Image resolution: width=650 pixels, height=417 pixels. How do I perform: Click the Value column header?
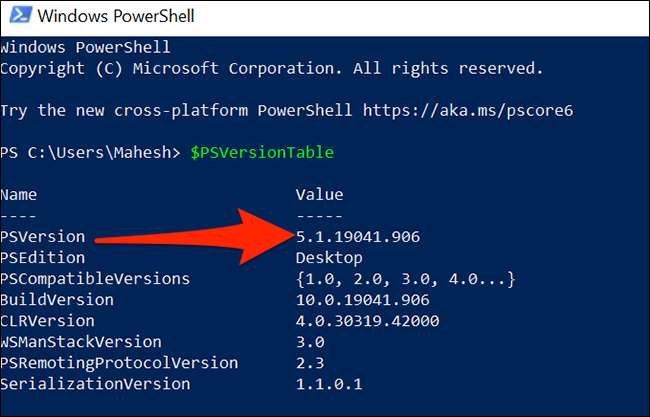319,194
